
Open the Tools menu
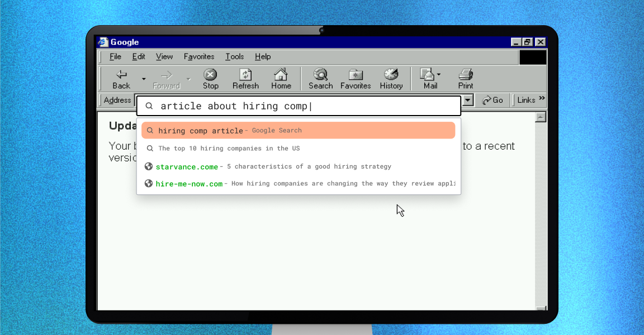[235, 56]
